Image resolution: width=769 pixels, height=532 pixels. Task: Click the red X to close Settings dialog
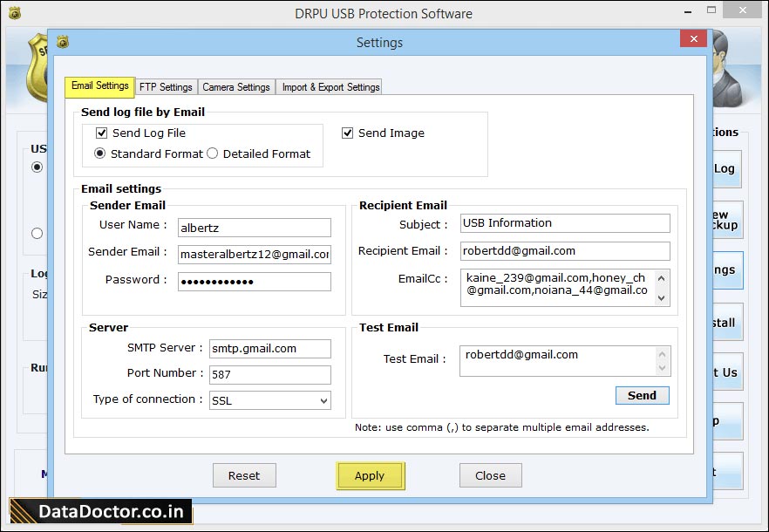693,39
